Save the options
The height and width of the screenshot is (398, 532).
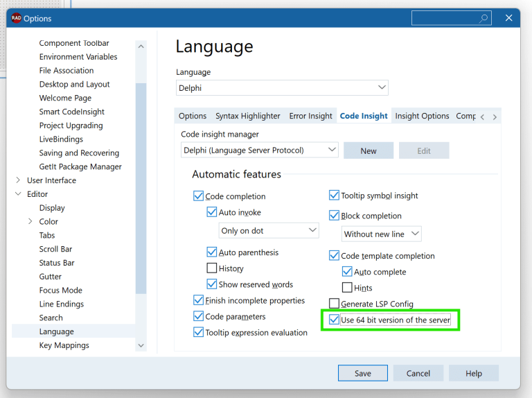[x=363, y=373]
